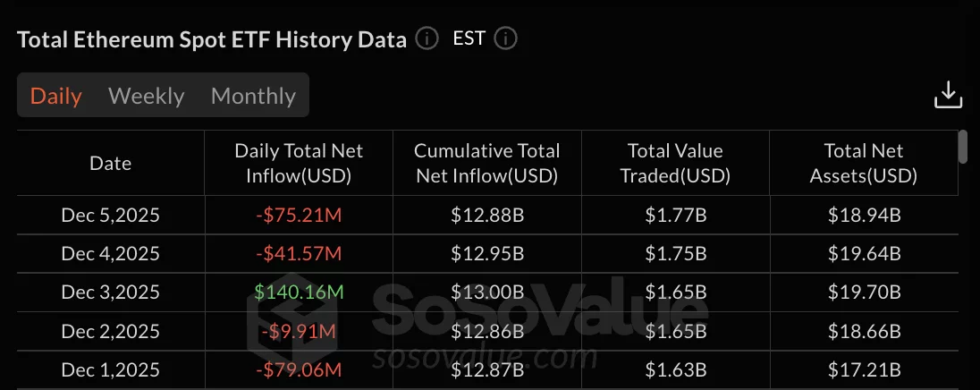Viewport: 980px width, 390px height.
Task: Click Daily Total Net Inflow column header
Action: point(299,164)
